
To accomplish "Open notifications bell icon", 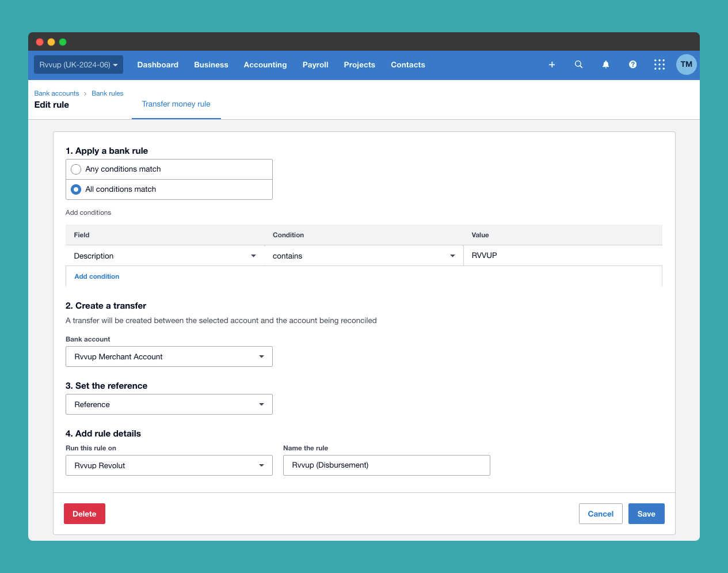I will tap(605, 64).
